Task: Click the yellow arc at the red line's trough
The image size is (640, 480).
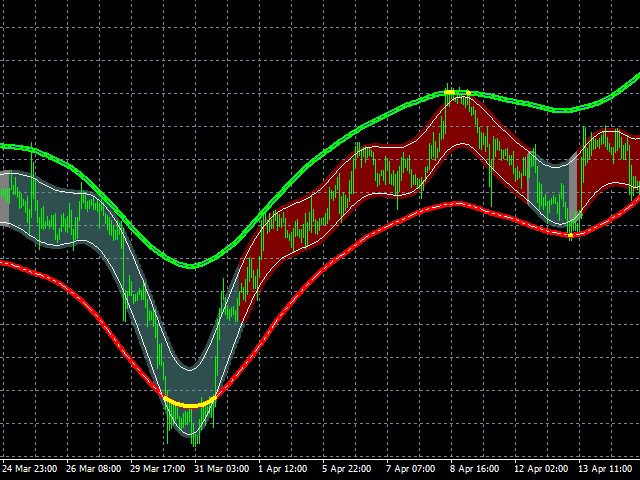Action: pyautogui.click(x=189, y=403)
